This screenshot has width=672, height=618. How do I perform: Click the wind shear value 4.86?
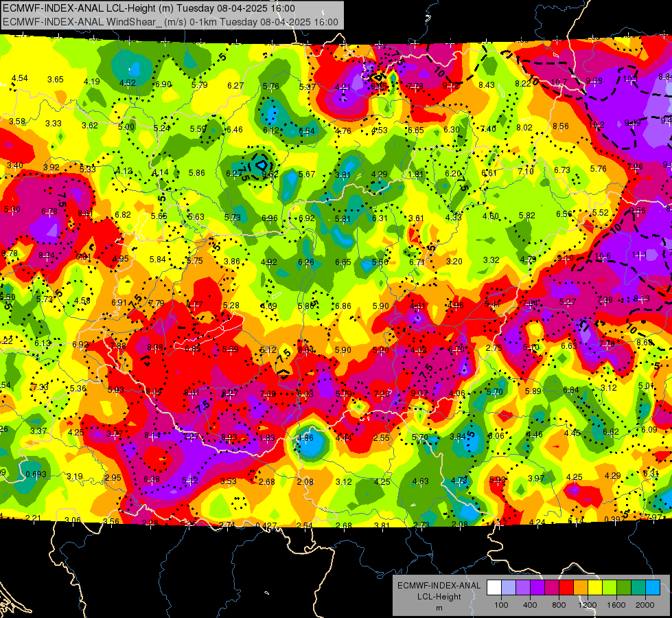click(x=305, y=438)
